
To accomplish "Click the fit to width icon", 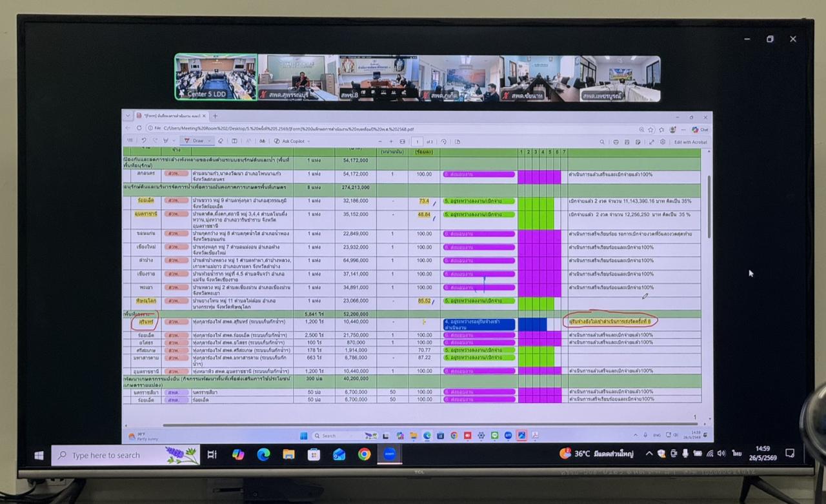I will click(403, 141).
